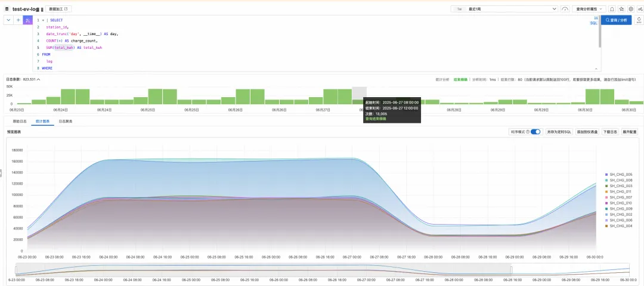Click the collapse sidebar handle at left edge
The height and width of the screenshot is (286, 644).
click(x=1, y=173)
